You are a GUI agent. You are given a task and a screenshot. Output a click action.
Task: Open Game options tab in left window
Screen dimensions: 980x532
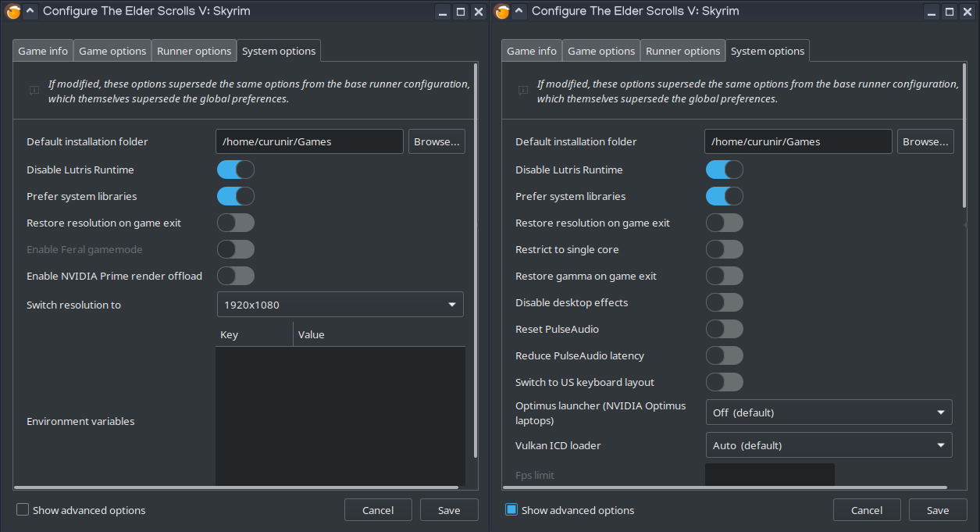click(x=112, y=51)
